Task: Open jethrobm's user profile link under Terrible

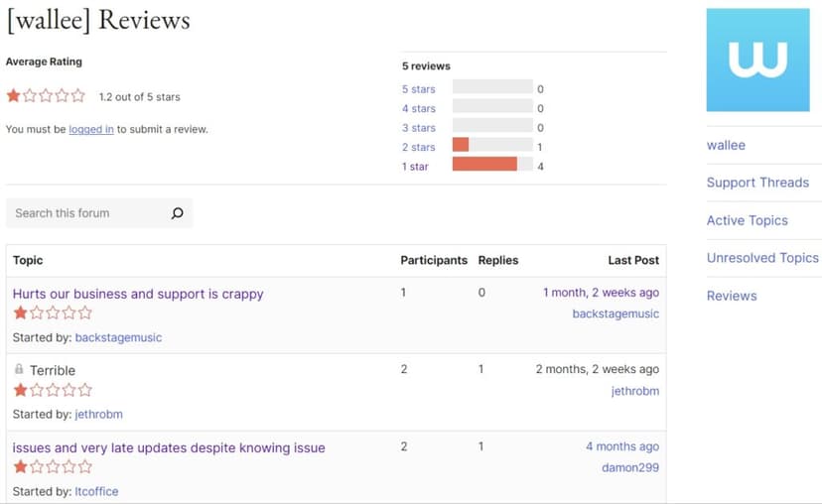Action: [x=98, y=415]
